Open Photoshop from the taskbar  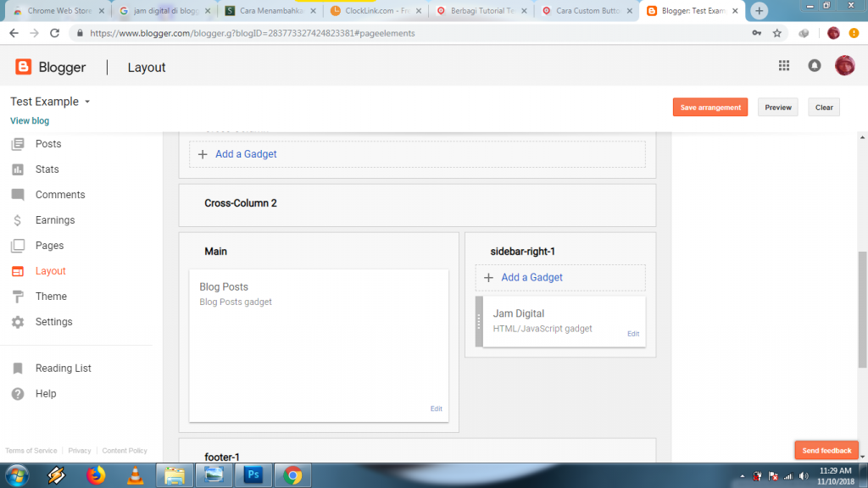(x=253, y=475)
